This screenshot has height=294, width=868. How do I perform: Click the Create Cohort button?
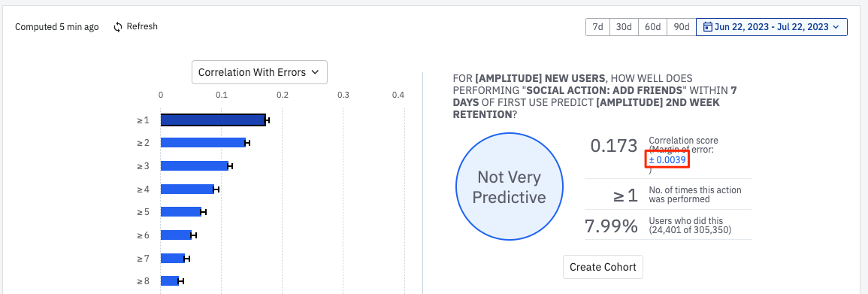pos(603,267)
